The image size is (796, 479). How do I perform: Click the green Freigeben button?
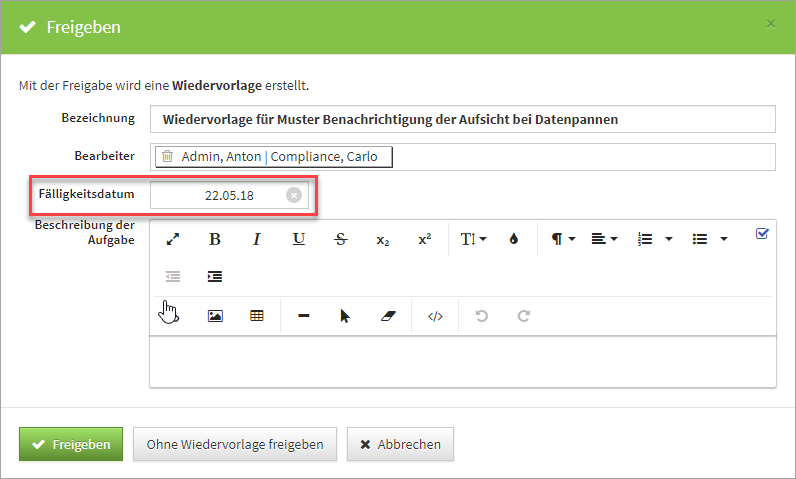point(71,444)
